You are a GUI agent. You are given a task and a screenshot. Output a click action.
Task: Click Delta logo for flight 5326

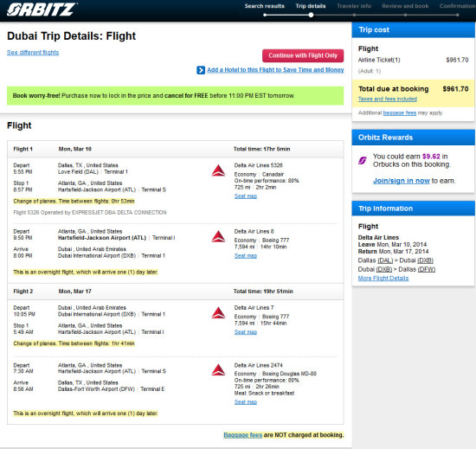pyautogui.click(x=218, y=170)
